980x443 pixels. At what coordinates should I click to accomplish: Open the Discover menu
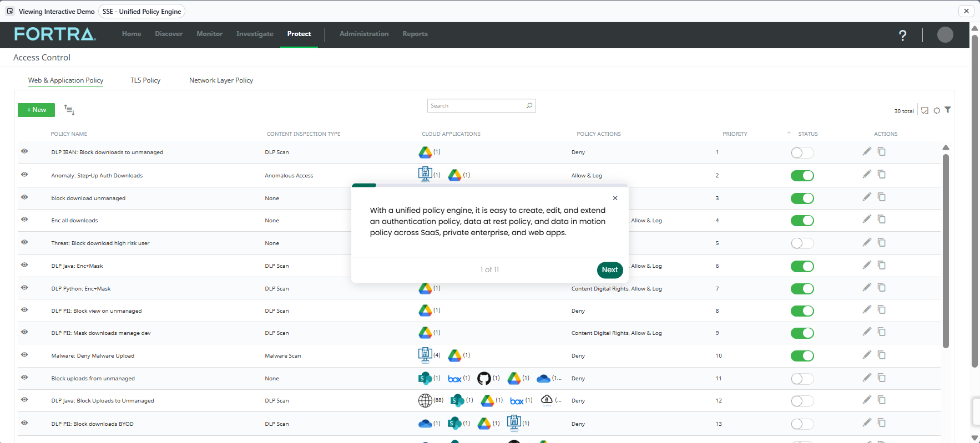click(169, 34)
